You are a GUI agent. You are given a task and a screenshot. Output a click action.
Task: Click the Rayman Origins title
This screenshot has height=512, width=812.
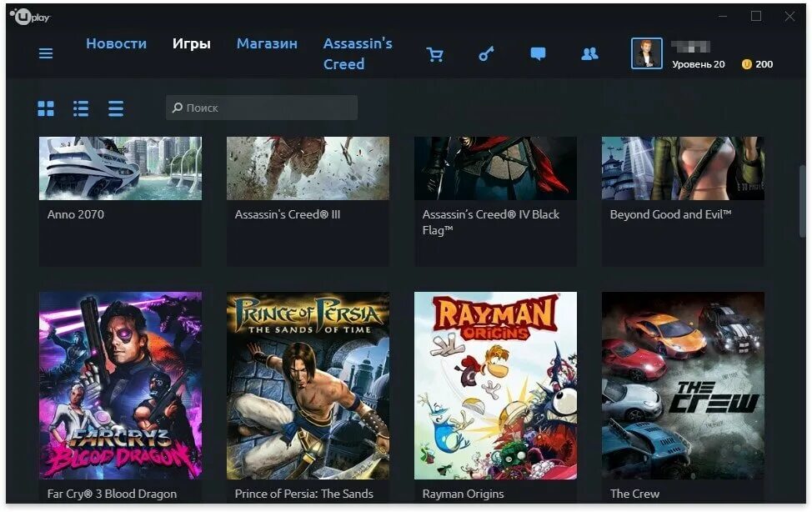point(463,494)
